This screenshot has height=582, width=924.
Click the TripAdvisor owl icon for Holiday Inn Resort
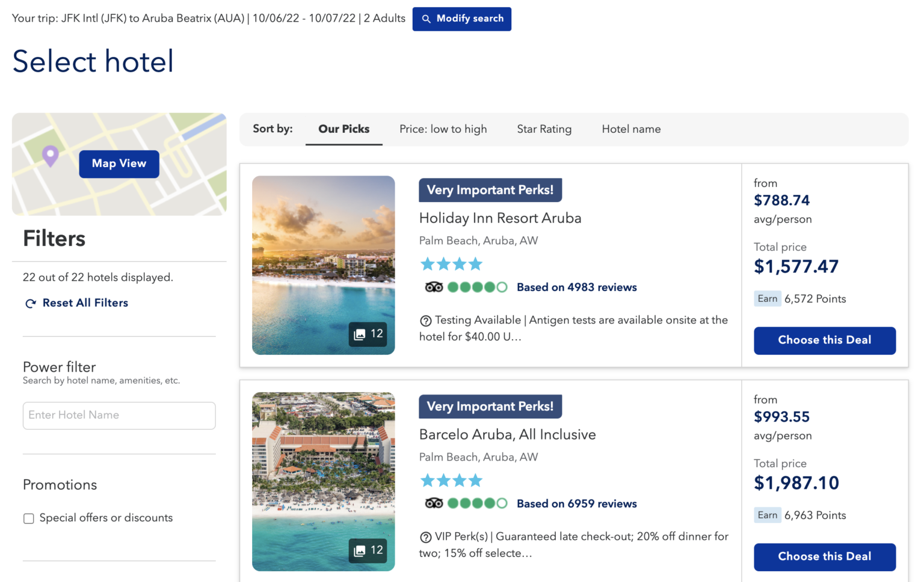434,287
